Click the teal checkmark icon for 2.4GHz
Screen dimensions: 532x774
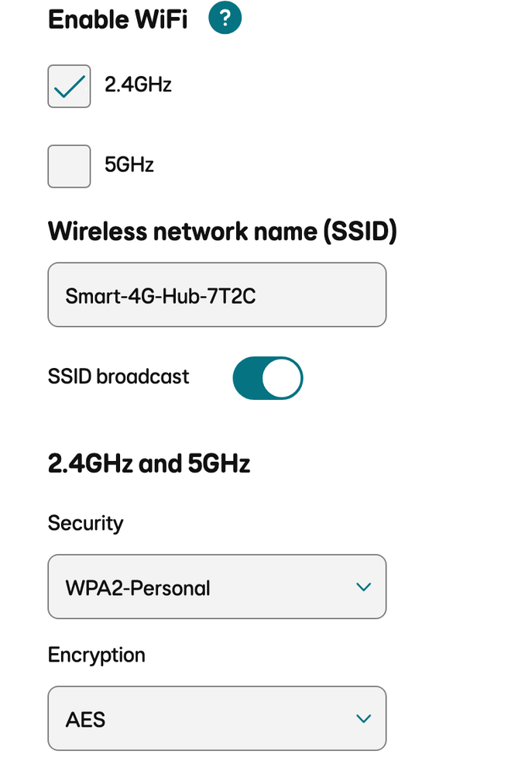tap(69, 87)
